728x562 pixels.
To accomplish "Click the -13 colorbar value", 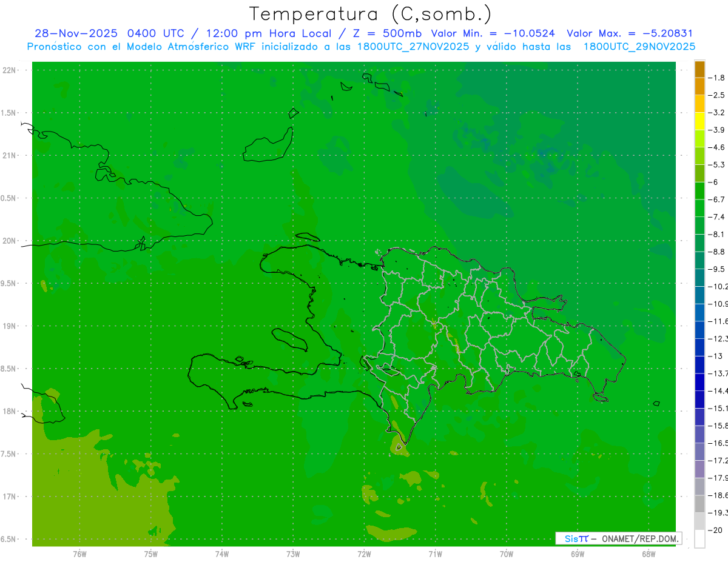I will 716,356.
